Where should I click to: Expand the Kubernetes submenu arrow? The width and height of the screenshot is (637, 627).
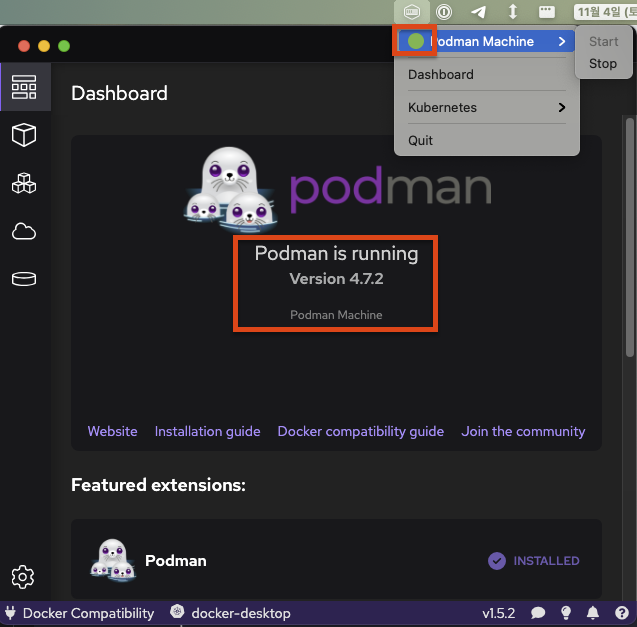click(562, 107)
